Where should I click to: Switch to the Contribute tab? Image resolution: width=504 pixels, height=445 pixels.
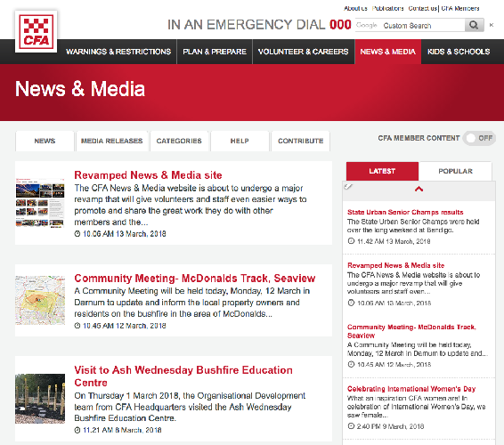click(x=301, y=141)
